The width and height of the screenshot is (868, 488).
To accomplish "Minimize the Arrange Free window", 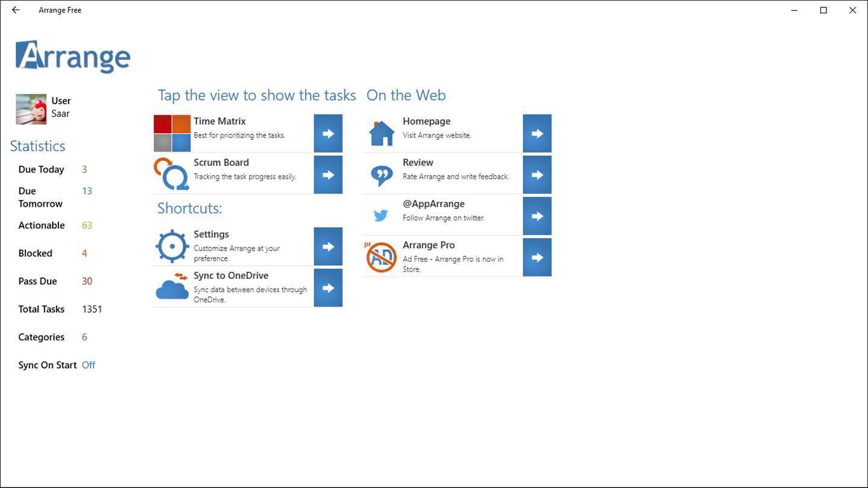I will tap(794, 10).
